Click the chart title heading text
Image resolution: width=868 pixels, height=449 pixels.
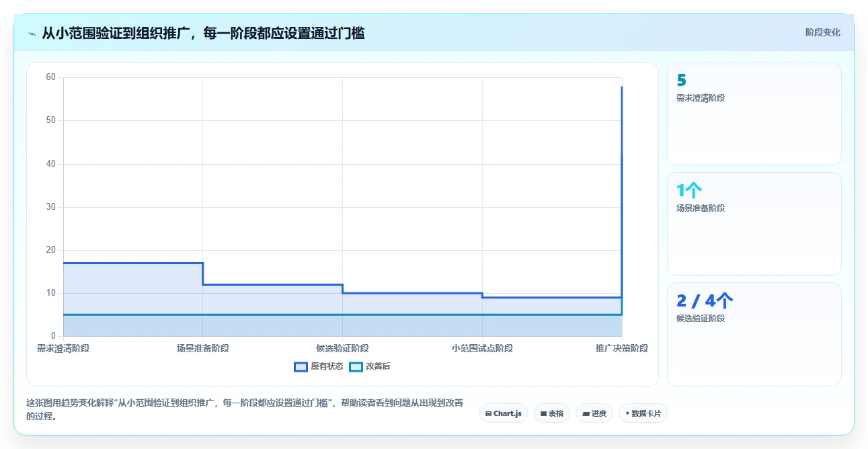pyautogui.click(x=203, y=33)
